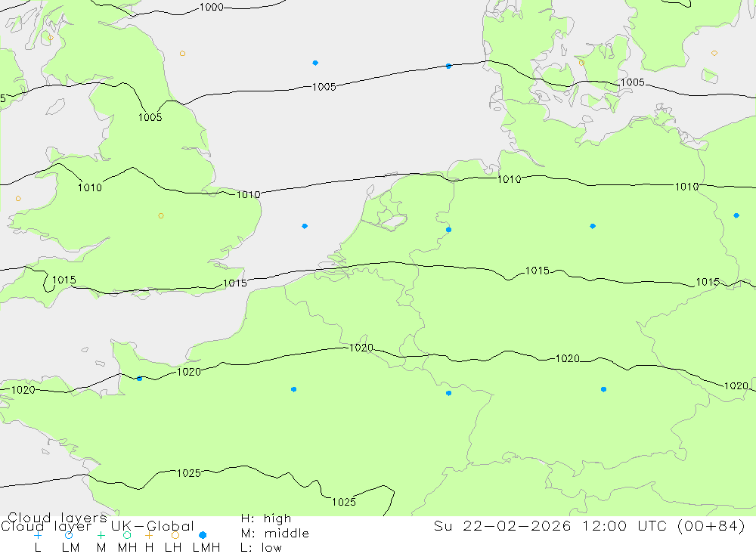Click the 1015 label over southwest England

64,280
